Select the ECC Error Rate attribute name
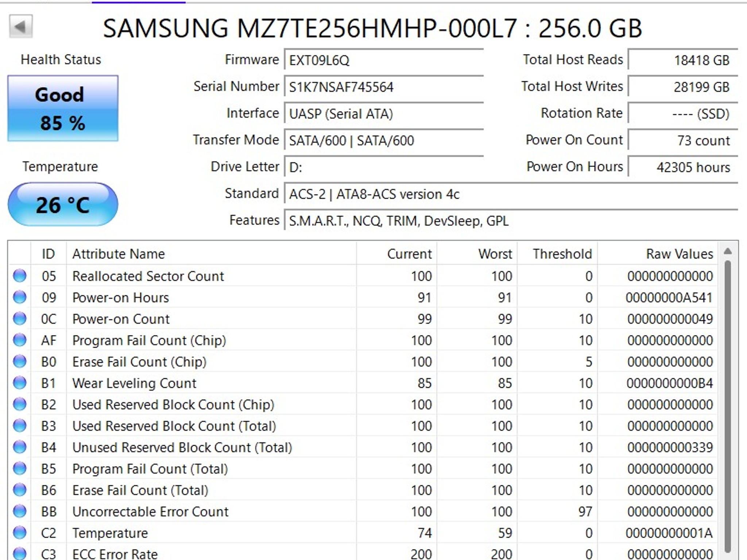Viewport: 747px width, 560px height. [115, 554]
